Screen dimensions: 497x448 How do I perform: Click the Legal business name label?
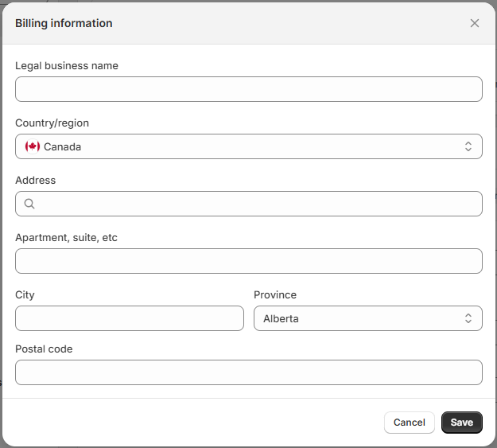pos(67,66)
